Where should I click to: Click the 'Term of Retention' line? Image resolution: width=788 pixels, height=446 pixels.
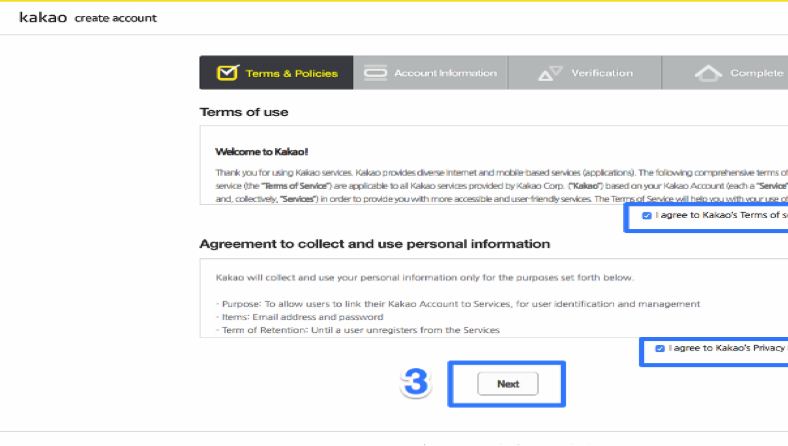(358, 330)
